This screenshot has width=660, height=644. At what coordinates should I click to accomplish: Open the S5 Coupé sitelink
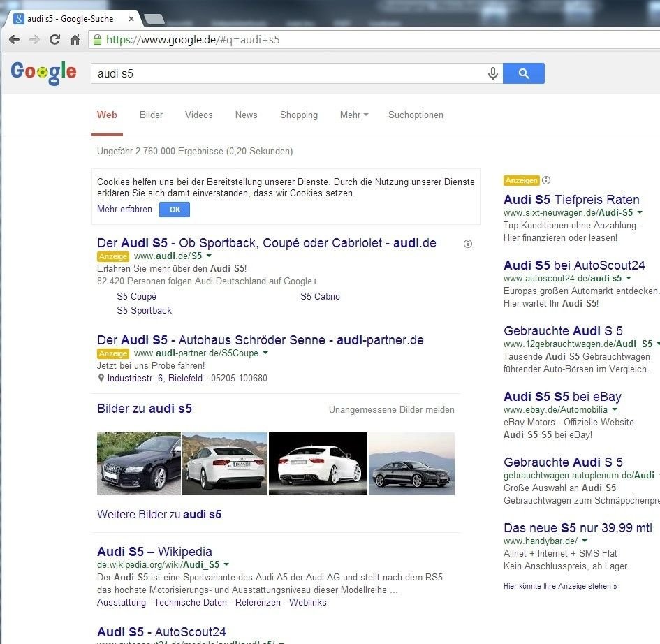136,296
